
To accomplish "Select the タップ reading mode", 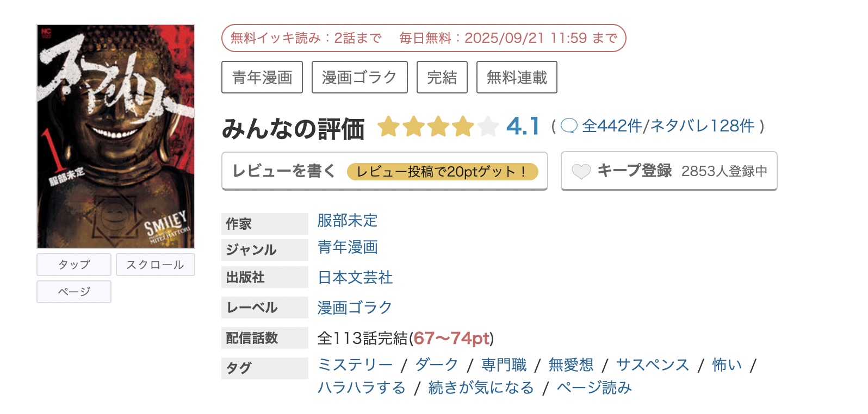I will pos(73,265).
